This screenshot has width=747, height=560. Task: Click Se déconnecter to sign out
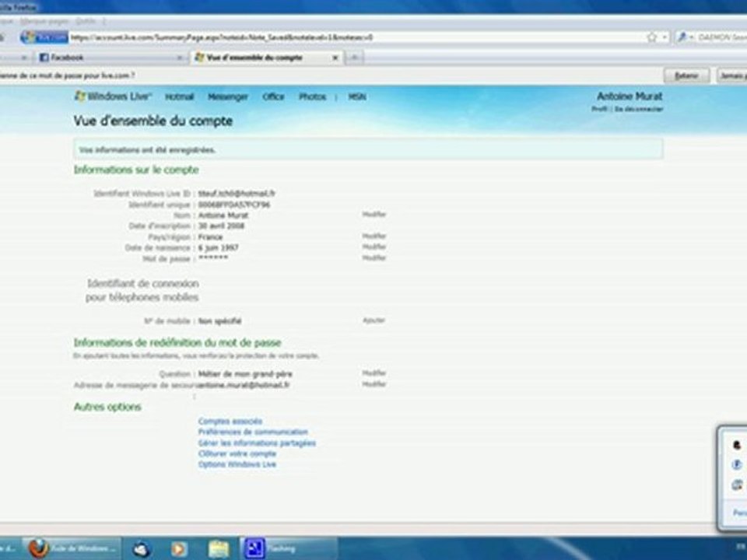click(x=638, y=109)
